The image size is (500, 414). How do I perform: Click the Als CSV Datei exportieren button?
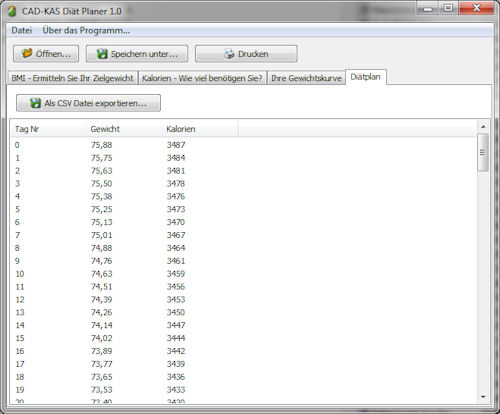point(88,103)
